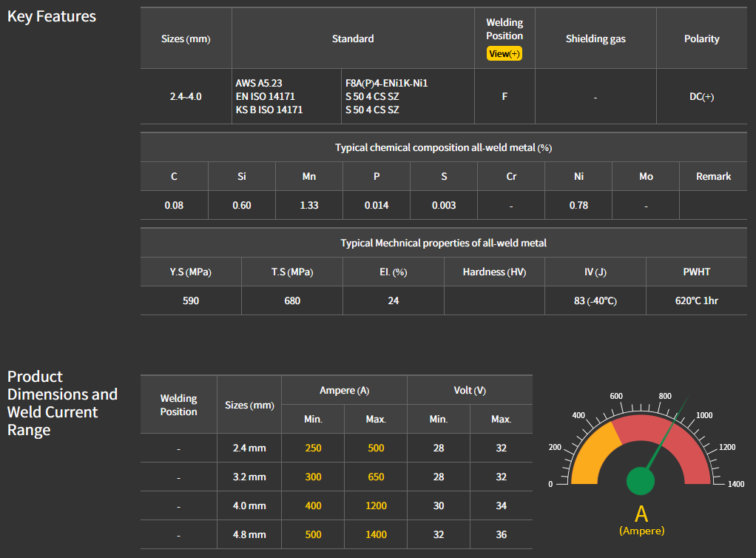The height and width of the screenshot is (558, 756).
Task: Click the green gauge needle hub
Action: [x=641, y=480]
